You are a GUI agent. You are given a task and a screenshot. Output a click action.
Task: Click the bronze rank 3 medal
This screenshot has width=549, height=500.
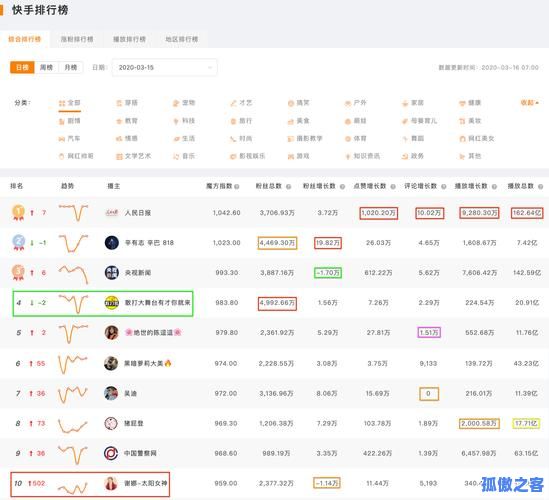[19, 273]
